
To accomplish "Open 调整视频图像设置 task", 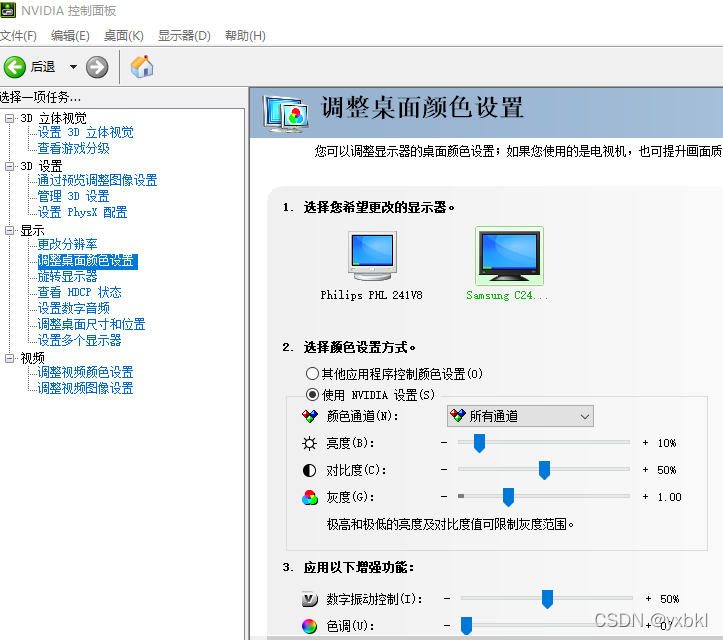I will pyautogui.click(x=85, y=388).
